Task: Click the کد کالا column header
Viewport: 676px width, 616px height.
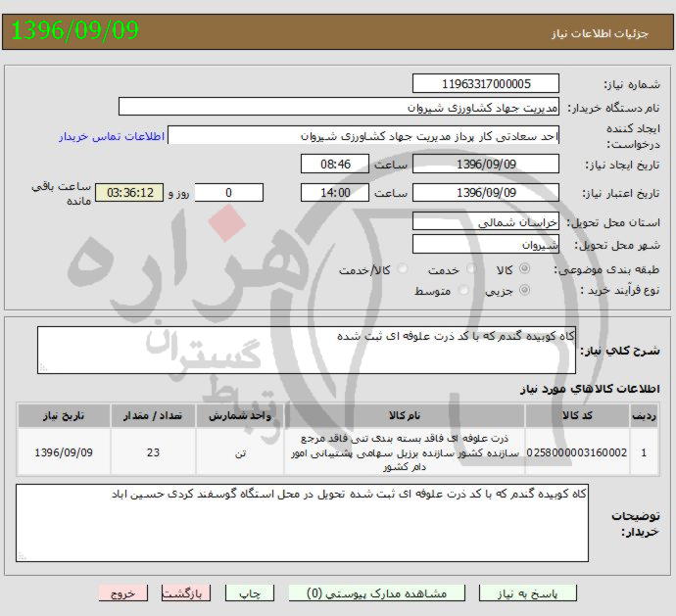Action: pos(577,415)
